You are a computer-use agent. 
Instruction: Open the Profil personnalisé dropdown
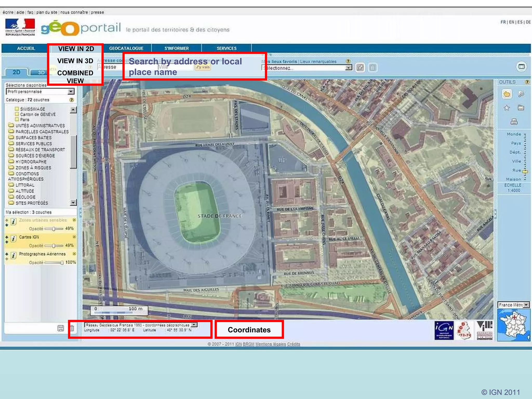pyautogui.click(x=40, y=91)
